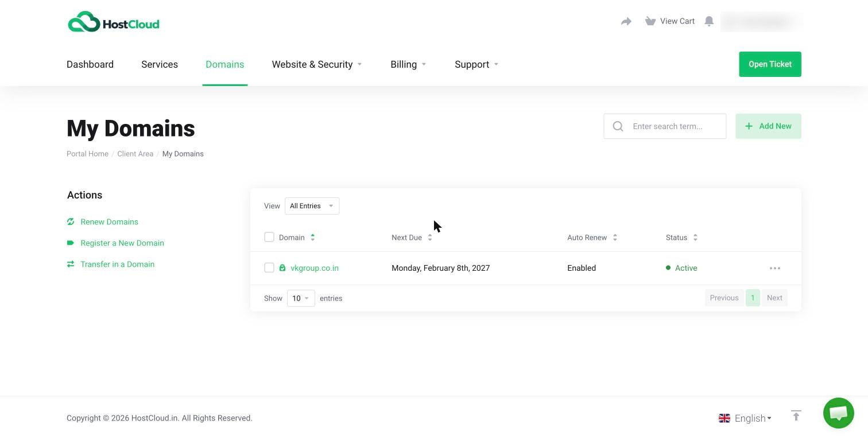Click the Next pagination button
The image size is (868, 440).
click(x=774, y=298)
